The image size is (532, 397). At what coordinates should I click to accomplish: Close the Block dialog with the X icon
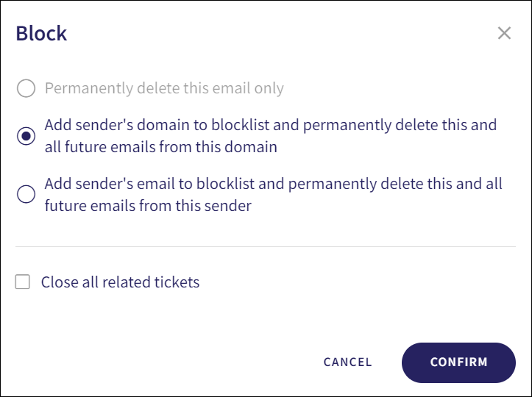(504, 33)
